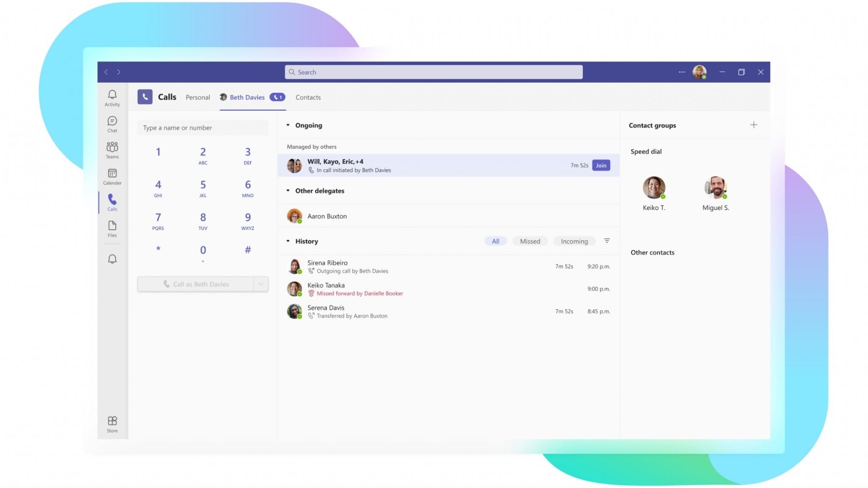The image size is (868, 488).
Task: Click the Activity icon in sidebar
Action: 111,97
